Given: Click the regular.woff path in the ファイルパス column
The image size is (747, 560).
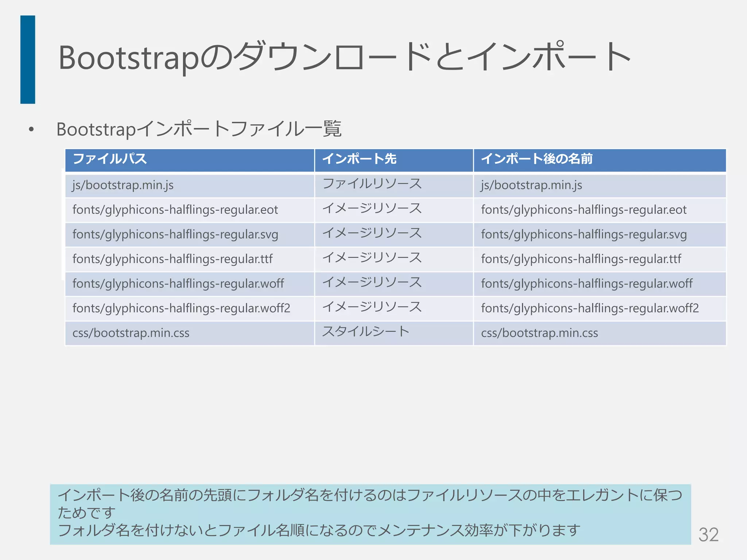Looking at the screenshot, I should pos(178,284).
